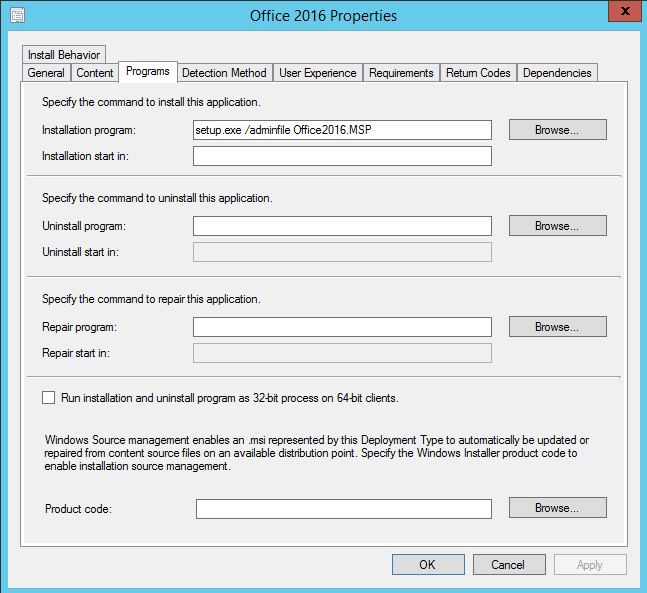This screenshot has height=593, width=647.
Task: Click the Apply button
Action: (590, 565)
